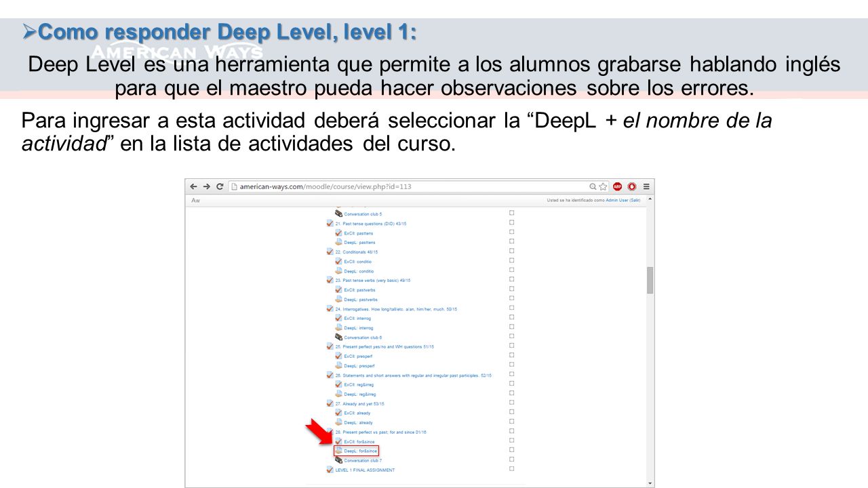Click the scrollbar down arrow
Screen dimensions: 868x488
(x=650, y=483)
